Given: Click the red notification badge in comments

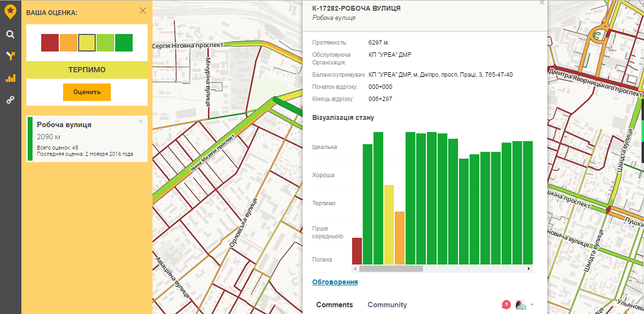Looking at the screenshot, I should [506, 304].
